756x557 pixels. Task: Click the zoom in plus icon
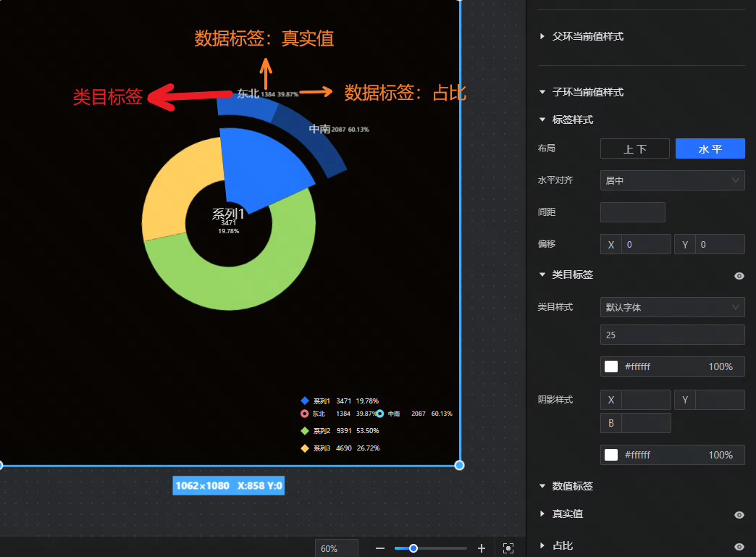pos(482,548)
